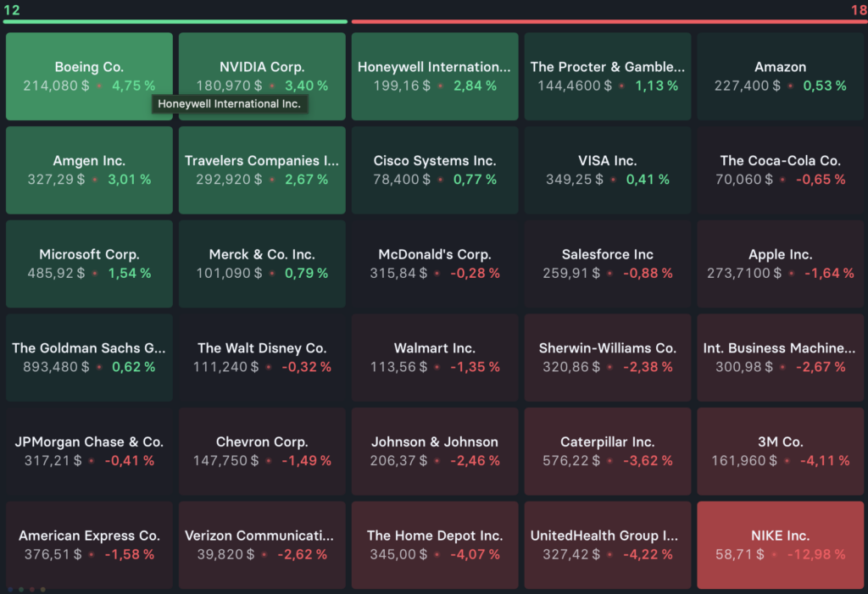Open the NVIDIA Corp. tile

[x=262, y=68]
